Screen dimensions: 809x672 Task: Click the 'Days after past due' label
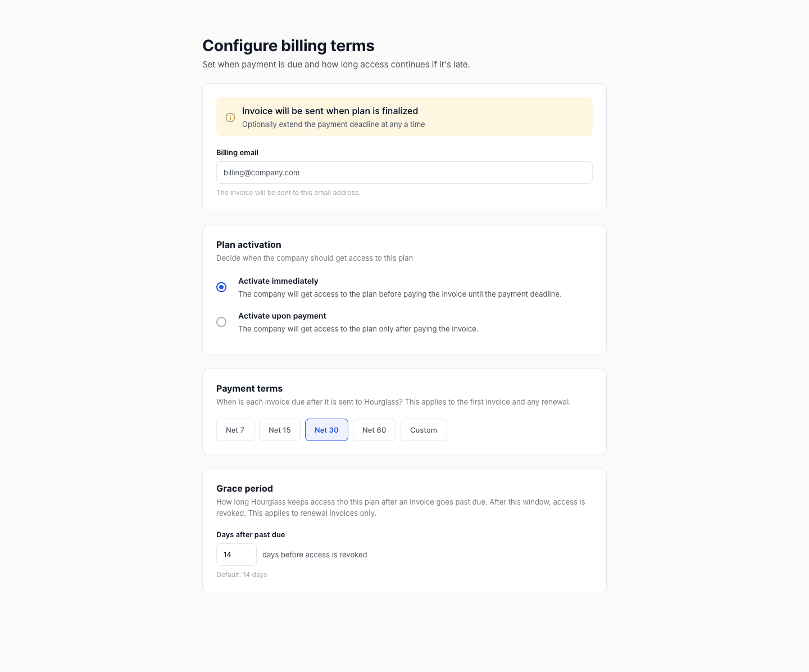251,534
